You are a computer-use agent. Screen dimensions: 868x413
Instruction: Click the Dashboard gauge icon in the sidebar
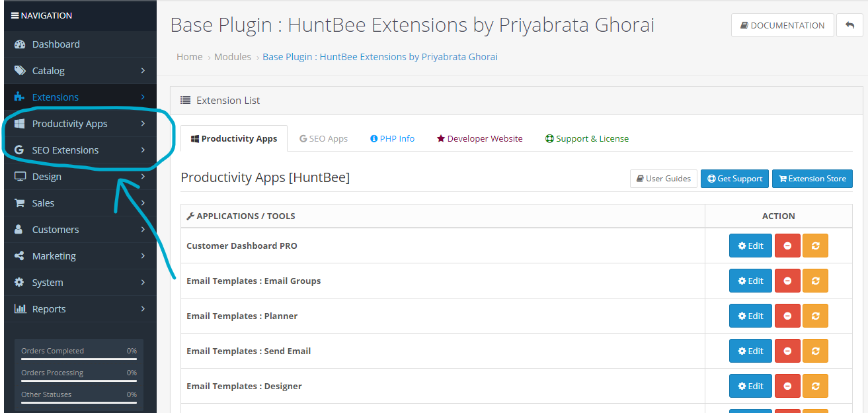pos(20,44)
